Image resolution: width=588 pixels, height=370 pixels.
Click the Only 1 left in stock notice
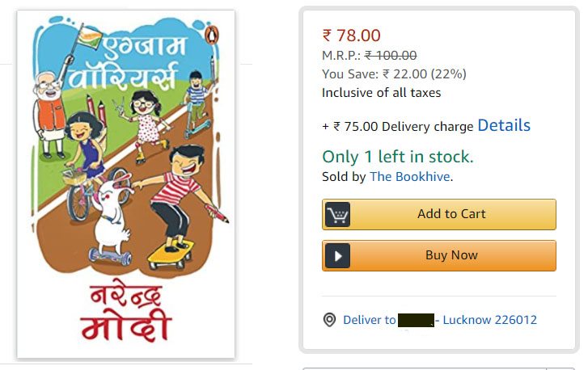pos(398,157)
